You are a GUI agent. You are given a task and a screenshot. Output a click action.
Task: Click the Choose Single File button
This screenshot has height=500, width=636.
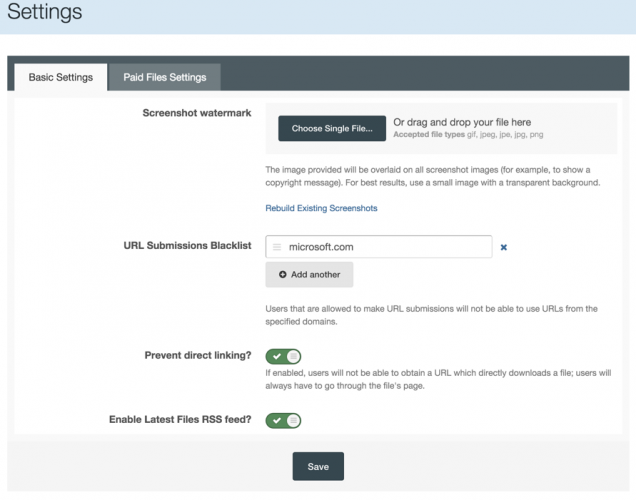332,129
